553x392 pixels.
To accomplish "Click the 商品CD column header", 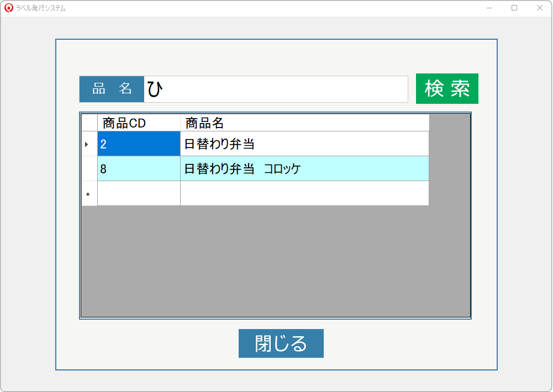I will tap(139, 123).
